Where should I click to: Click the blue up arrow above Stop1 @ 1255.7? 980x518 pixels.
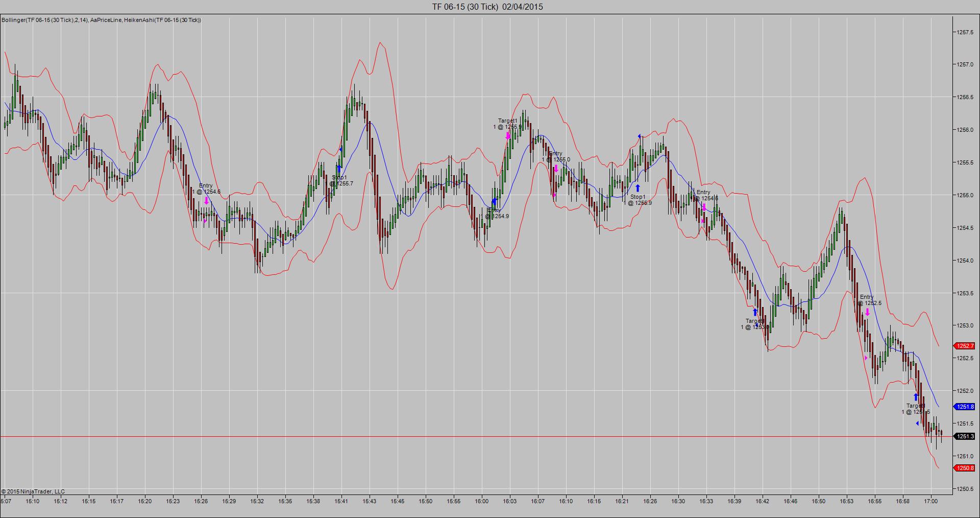(x=339, y=169)
